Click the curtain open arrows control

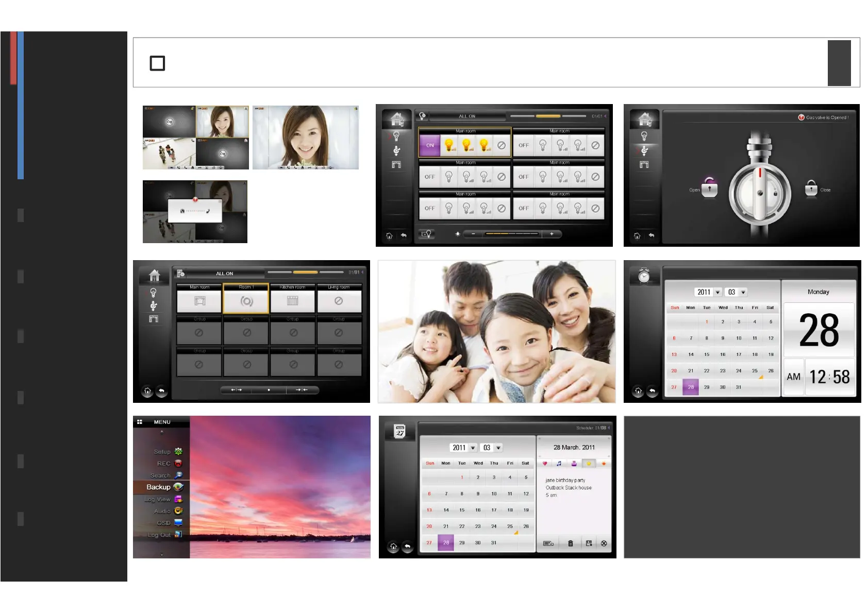tap(236, 390)
